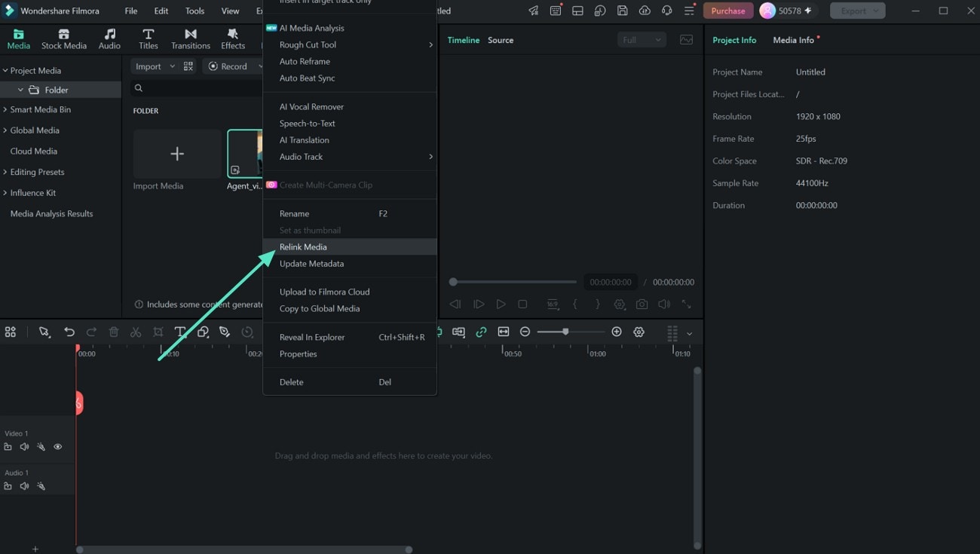Open the shape tool in timeline toolbar
This screenshot has width=980, height=554.
coord(203,332)
